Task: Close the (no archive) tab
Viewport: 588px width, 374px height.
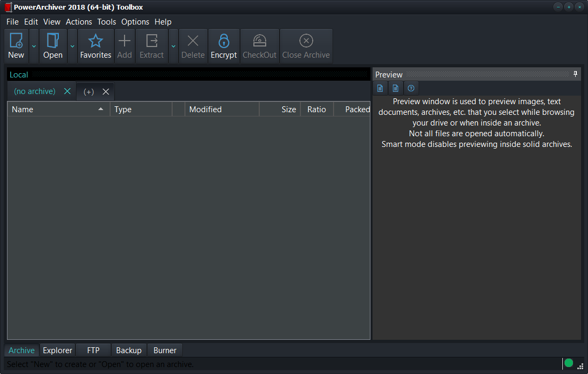Action: tap(67, 91)
